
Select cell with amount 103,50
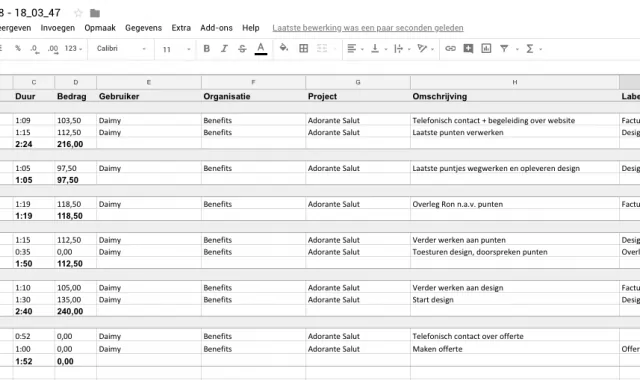pos(76,120)
